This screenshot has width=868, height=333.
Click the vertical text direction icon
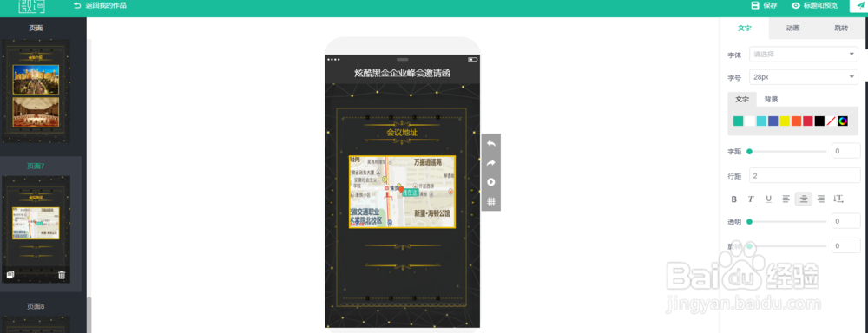coord(838,199)
